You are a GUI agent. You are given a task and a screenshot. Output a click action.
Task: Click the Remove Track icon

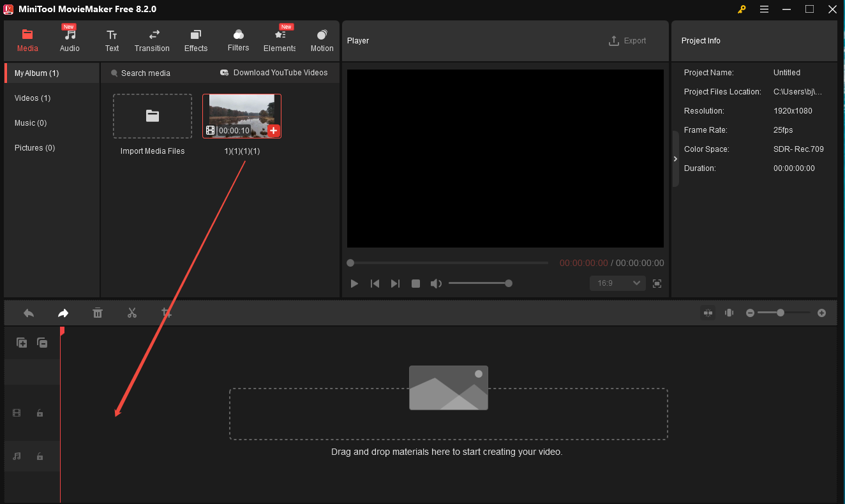click(x=42, y=343)
